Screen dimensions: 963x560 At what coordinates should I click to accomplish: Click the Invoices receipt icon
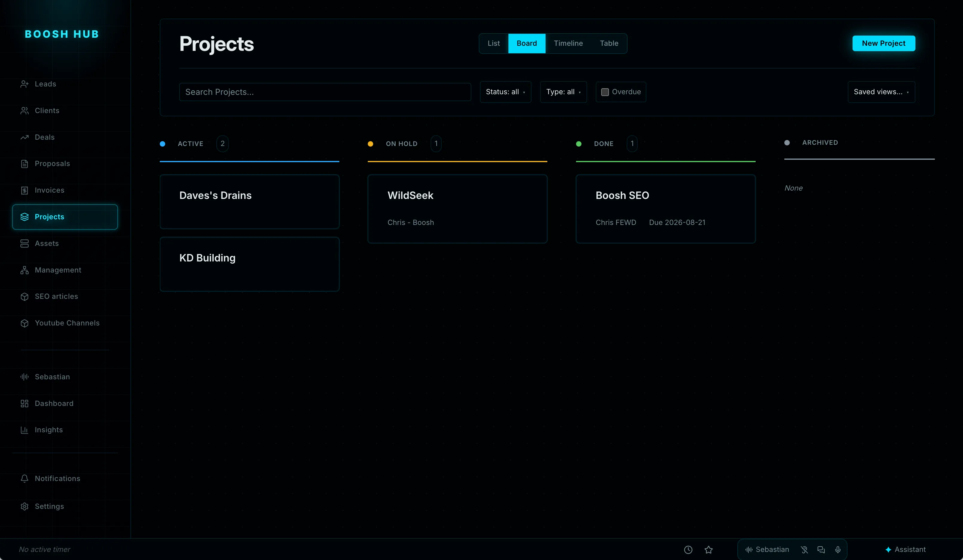click(x=25, y=190)
